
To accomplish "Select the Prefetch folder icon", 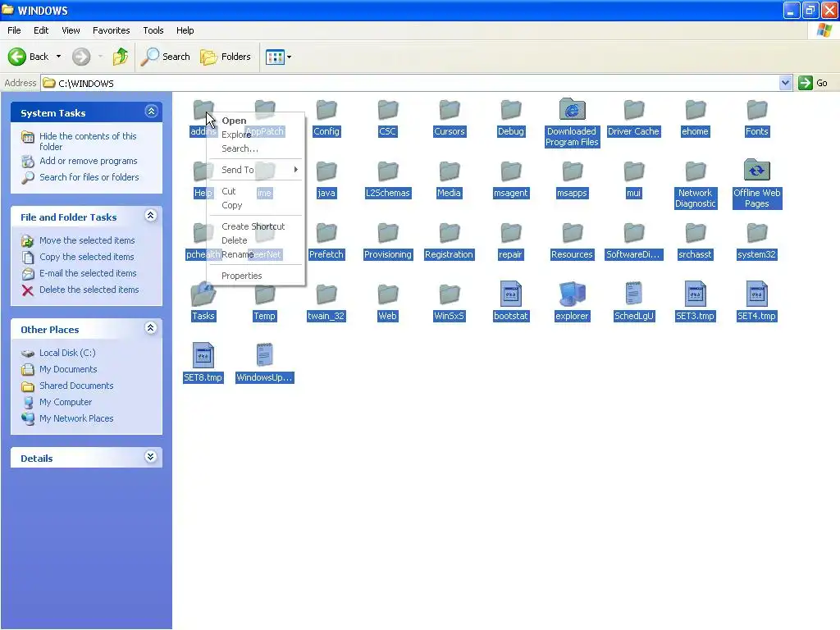I will [x=326, y=232].
